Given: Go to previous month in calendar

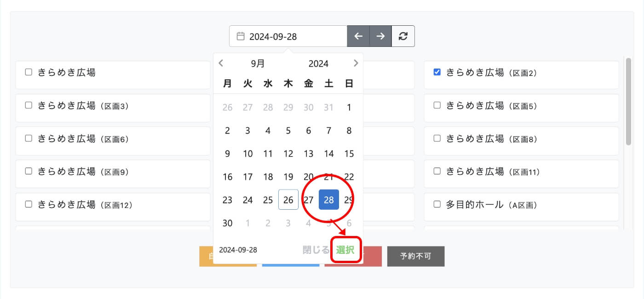Looking at the screenshot, I should 221,63.
